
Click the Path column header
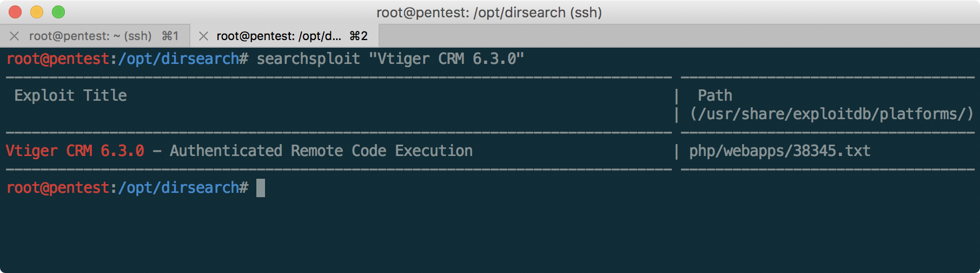714,96
